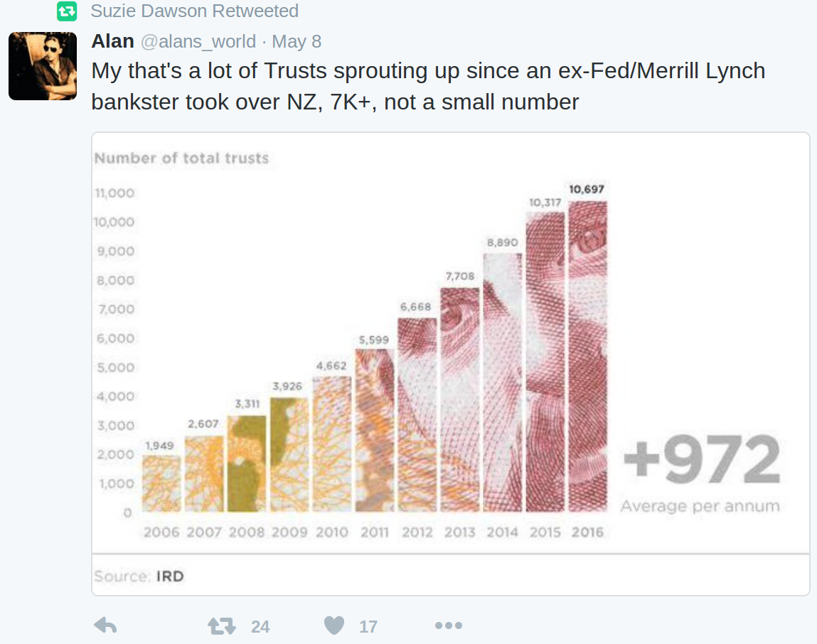View the likes count of 17
817x644 pixels.
368,626
